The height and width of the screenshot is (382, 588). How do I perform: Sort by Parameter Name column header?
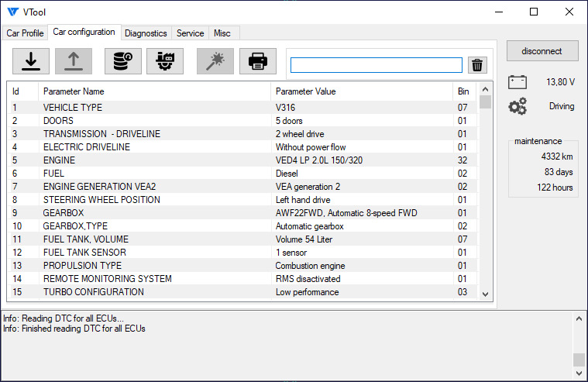point(155,91)
